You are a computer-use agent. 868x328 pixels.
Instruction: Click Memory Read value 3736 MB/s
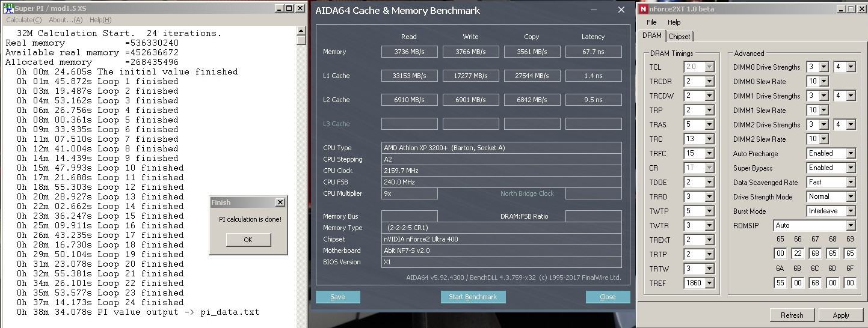pyautogui.click(x=409, y=52)
